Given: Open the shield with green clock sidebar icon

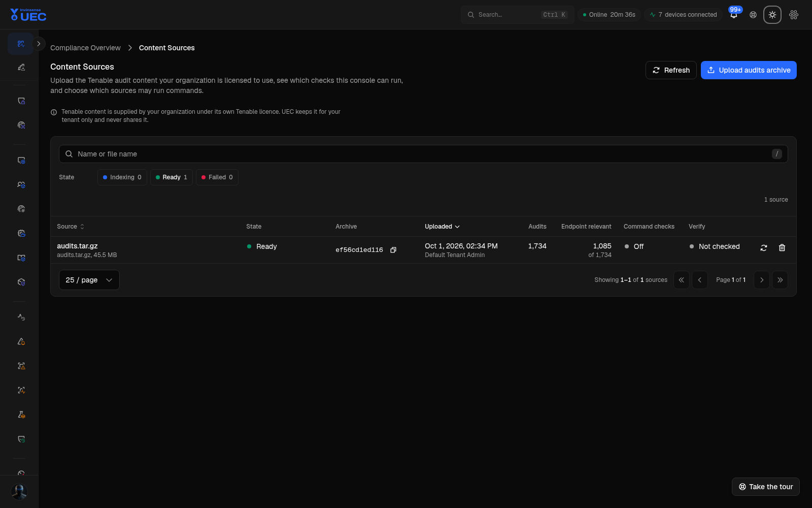Looking at the screenshot, I should (x=21, y=439).
